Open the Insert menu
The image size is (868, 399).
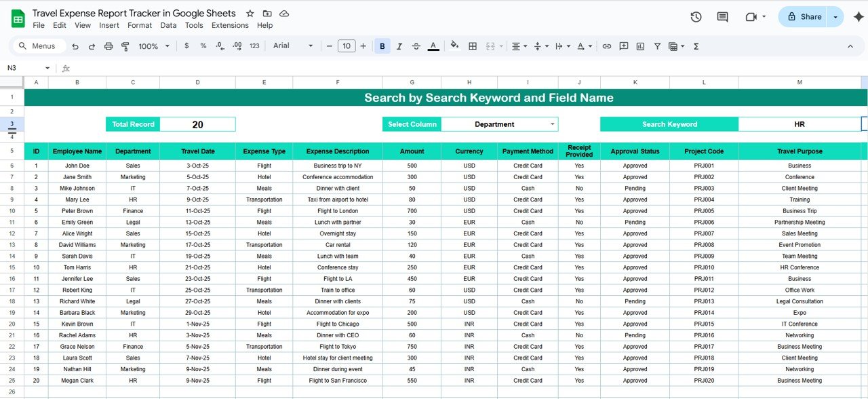(x=109, y=25)
